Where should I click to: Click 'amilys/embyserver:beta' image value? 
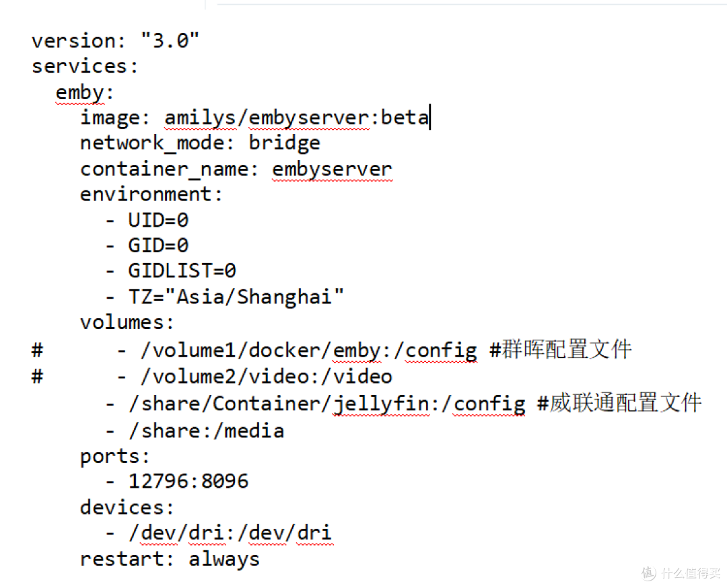coord(297,118)
